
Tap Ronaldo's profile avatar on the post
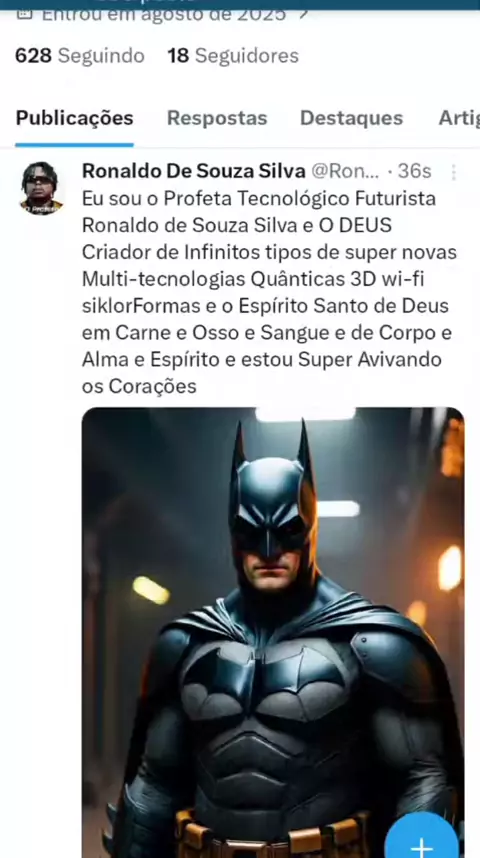(x=41, y=188)
